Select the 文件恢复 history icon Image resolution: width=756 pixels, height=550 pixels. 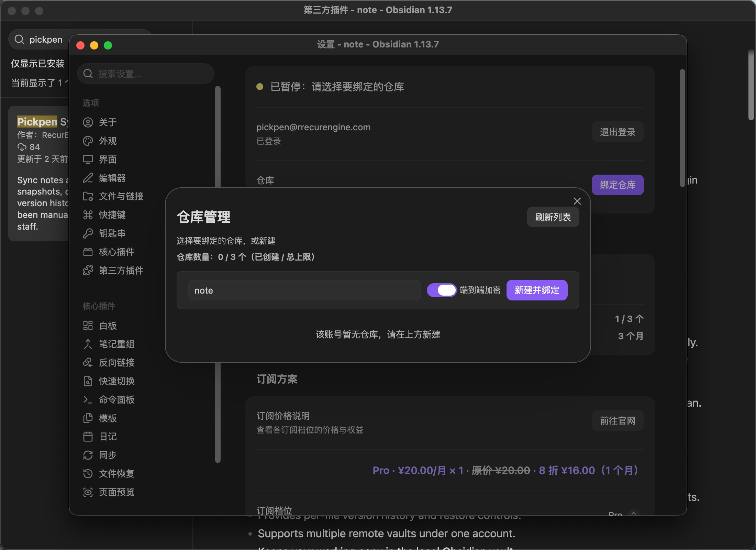pyautogui.click(x=88, y=474)
